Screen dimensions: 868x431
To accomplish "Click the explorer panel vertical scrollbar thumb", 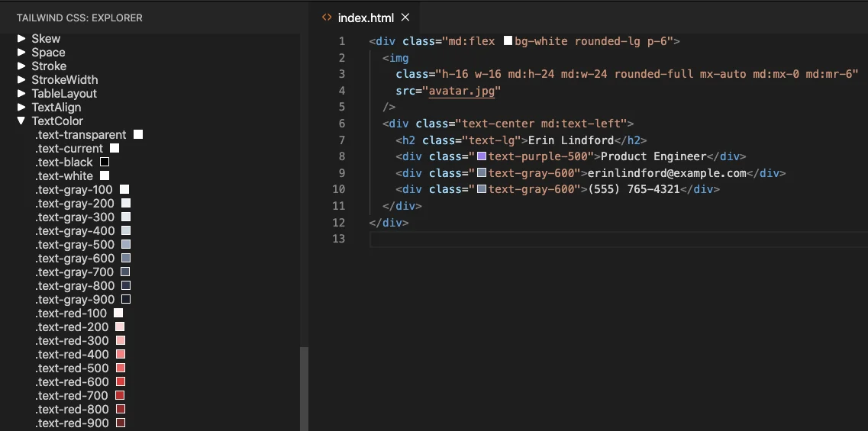I will click(x=304, y=389).
